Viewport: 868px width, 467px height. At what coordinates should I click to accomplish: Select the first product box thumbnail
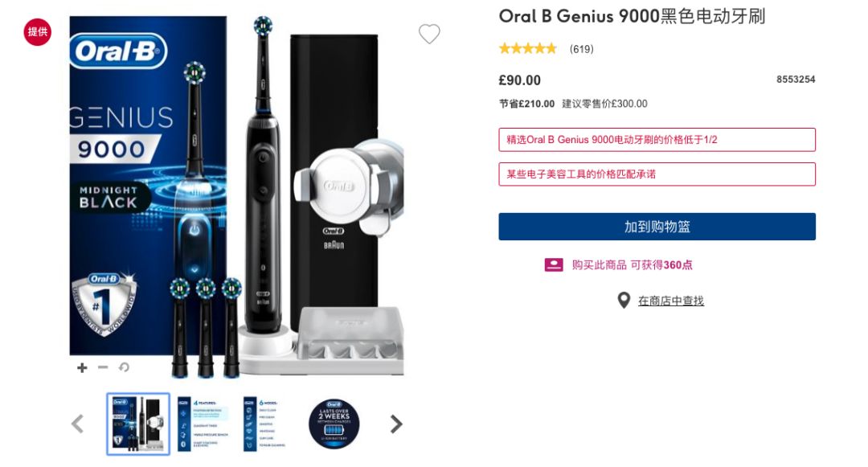pos(138,424)
